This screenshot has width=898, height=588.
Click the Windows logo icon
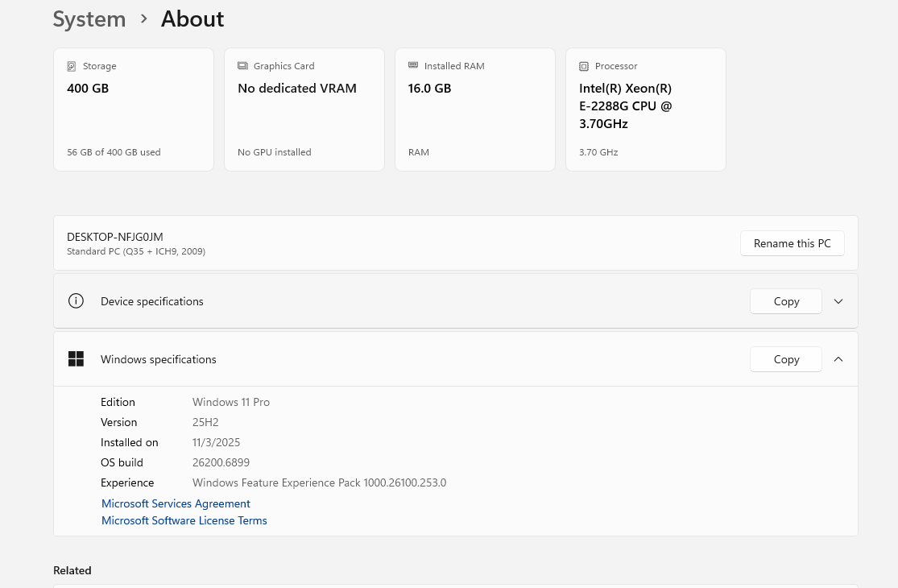tap(76, 359)
